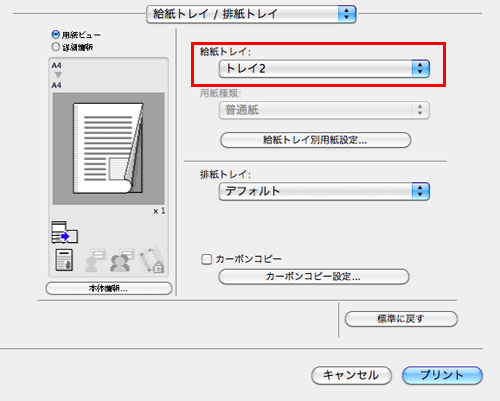
Task: Click the 本体情報... button
Action: click(109, 289)
